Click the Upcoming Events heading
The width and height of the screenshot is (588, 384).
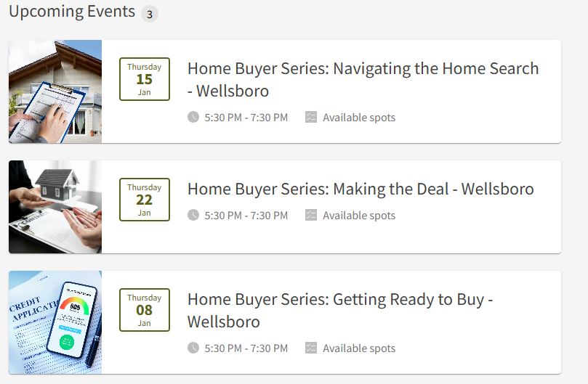click(x=72, y=12)
